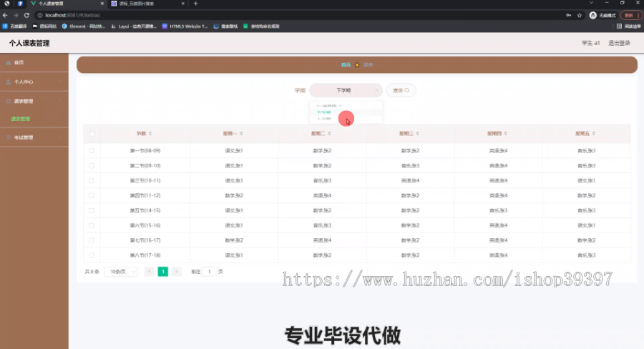Toggle the select-all checkbox in table header
The image size is (644, 349).
click(92, 134)
